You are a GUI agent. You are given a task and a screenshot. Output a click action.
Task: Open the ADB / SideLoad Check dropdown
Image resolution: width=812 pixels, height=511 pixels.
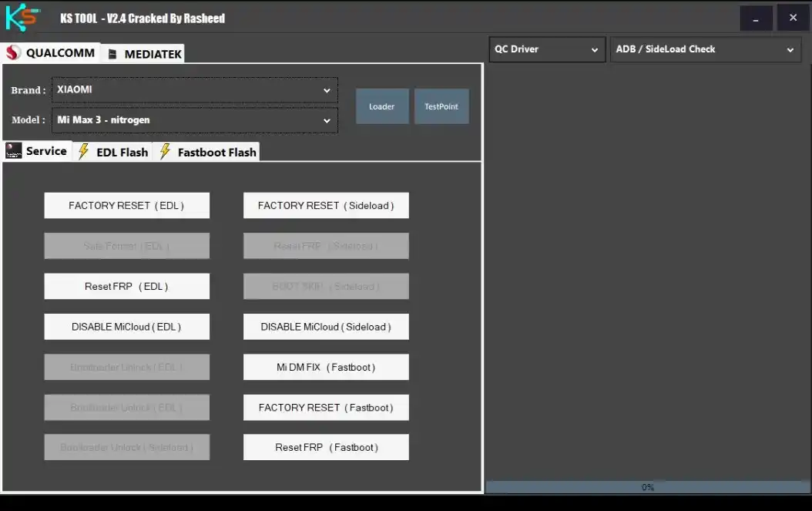click(706, 49)
